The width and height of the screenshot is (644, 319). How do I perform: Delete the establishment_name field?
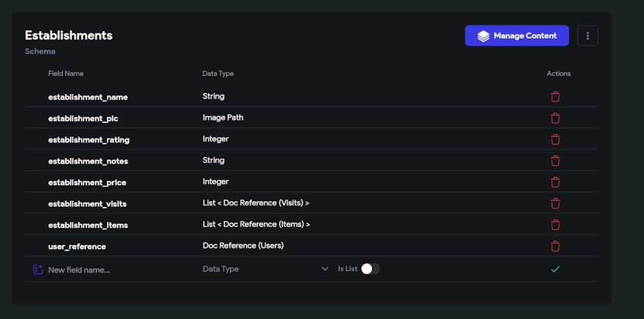[x=555, y=97]
